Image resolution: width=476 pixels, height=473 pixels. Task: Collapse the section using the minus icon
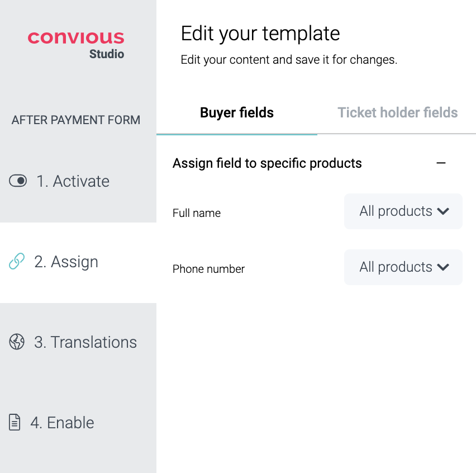441,163
